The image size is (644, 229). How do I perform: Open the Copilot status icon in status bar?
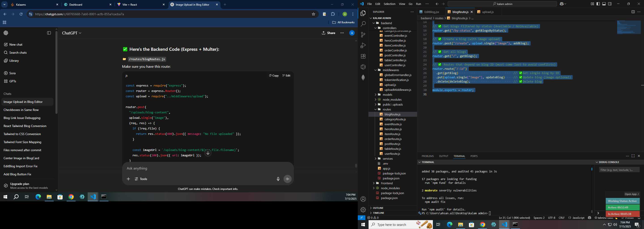[x=589, y=218]
